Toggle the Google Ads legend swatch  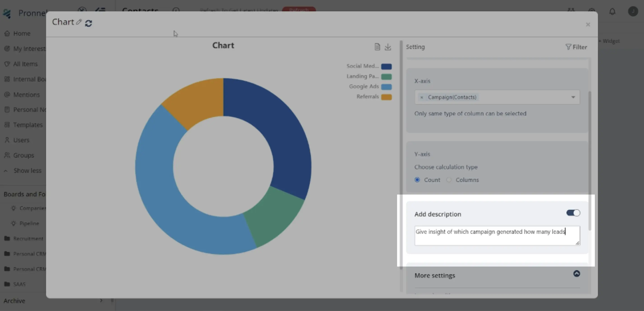click(x=386, y=87)
